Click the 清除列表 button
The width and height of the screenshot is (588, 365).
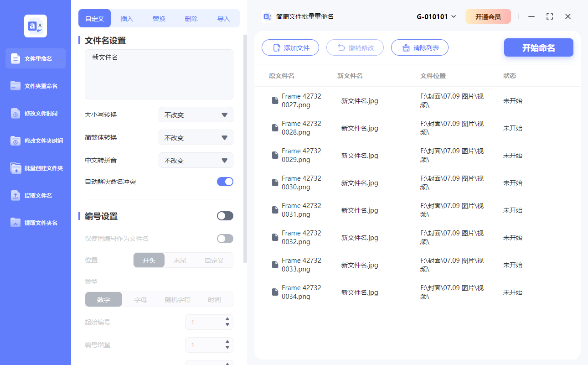pyautogui.click(x=420, y=47)
